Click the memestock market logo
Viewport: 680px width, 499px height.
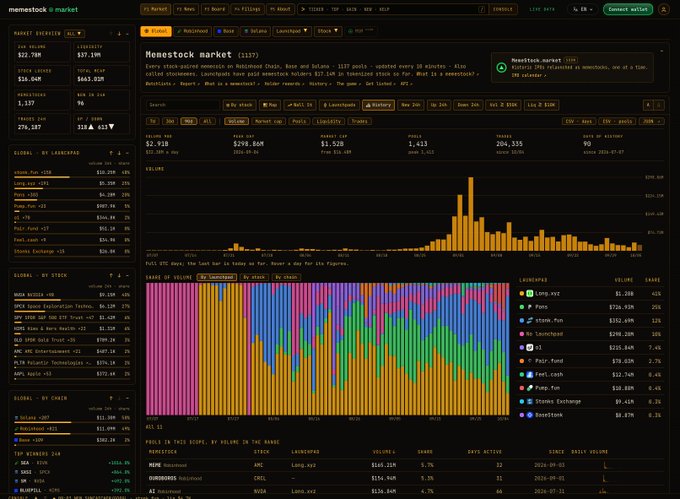43,10
